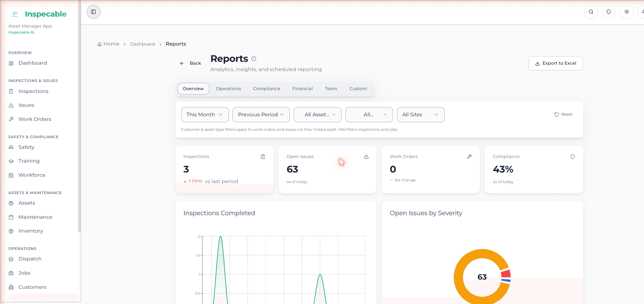Open Safety section in sidebar
The height and width of the screenshot is (304, 644).
tap(26, 147)
